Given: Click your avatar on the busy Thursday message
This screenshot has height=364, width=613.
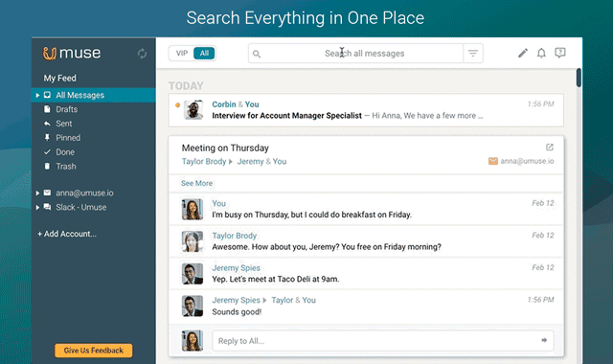Looking at the screenshot, I should [x=193, y=209].
